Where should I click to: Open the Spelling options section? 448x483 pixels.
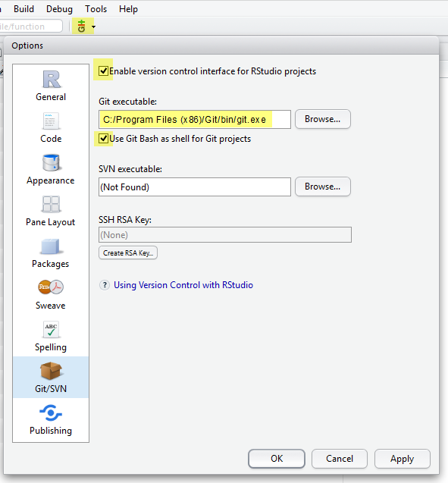(51, 336)
